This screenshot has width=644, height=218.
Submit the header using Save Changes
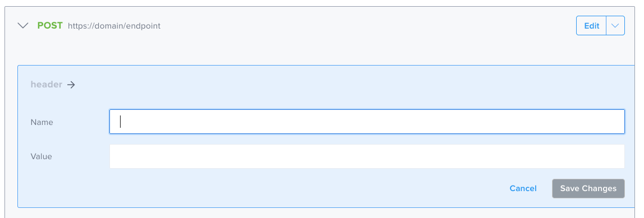[588, 188]
